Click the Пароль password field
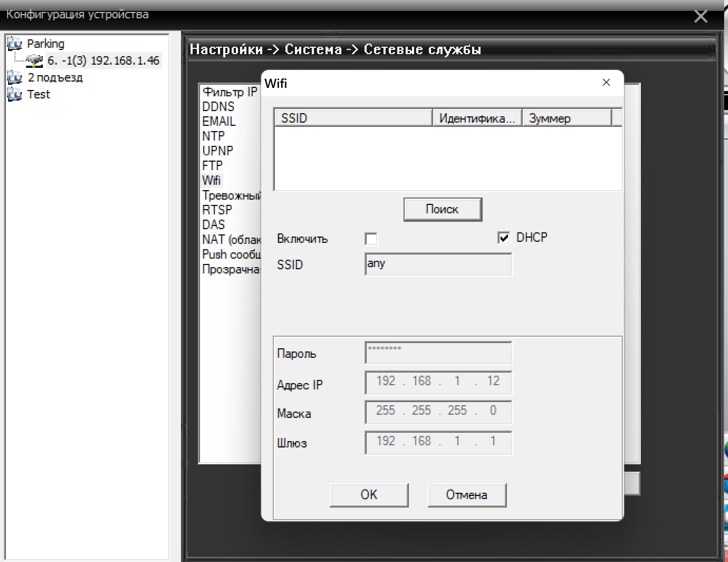728x562 pixels. 438,353
